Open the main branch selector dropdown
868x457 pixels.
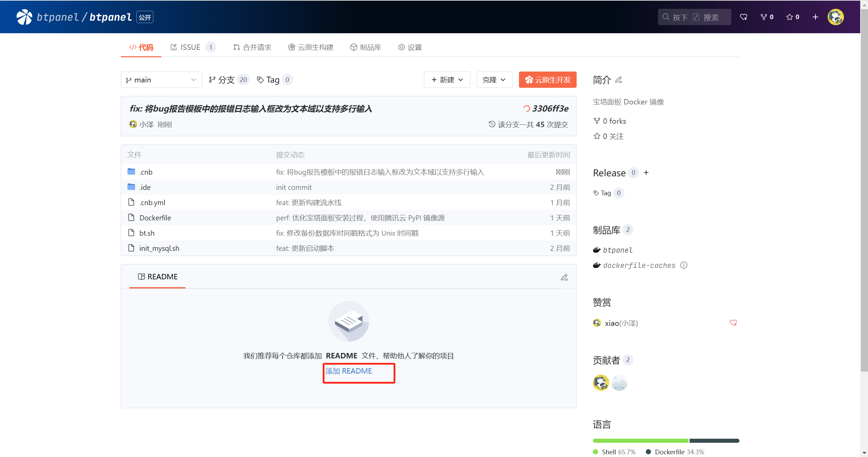pyautogui.click(x=161, y=80)
